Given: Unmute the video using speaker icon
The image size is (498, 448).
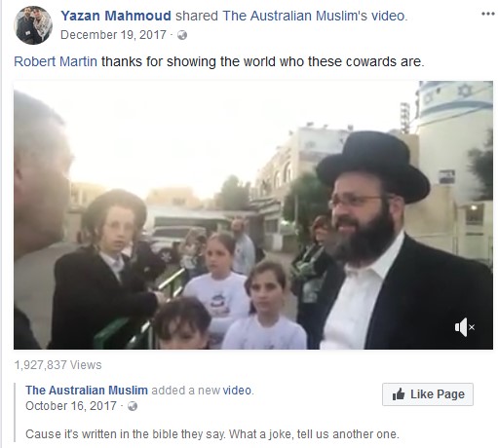Looking at the screenshot, I should coord(465,327).
